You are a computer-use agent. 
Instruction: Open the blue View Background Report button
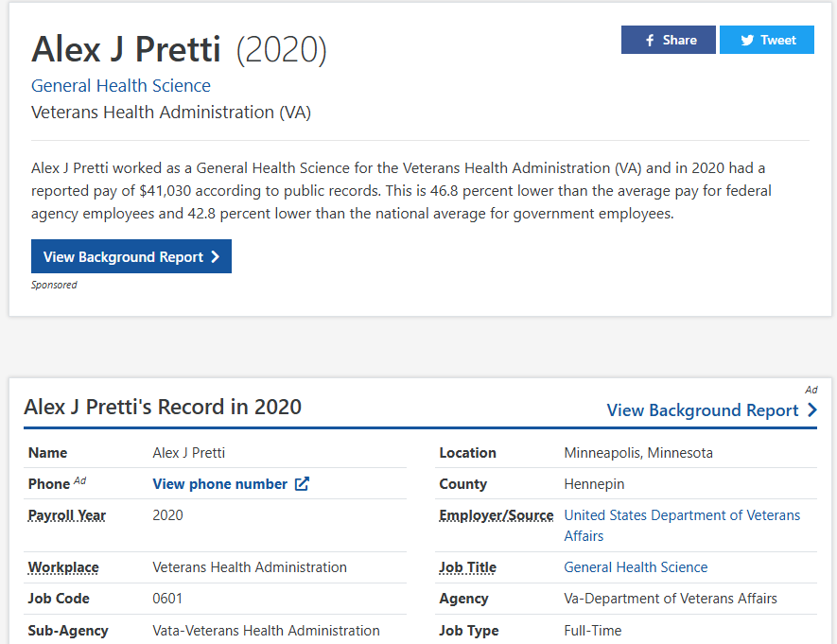click(131, 257)
